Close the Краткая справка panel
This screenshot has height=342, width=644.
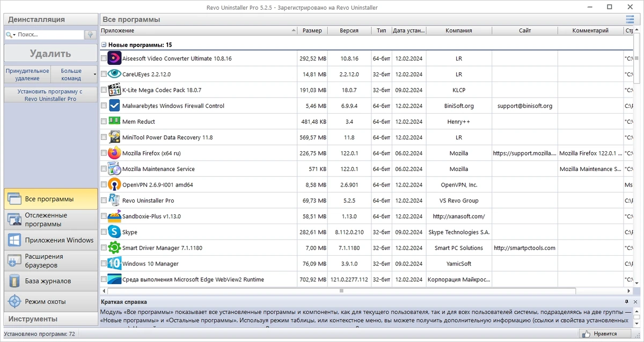pyautogui.click(x=636, y=302)
